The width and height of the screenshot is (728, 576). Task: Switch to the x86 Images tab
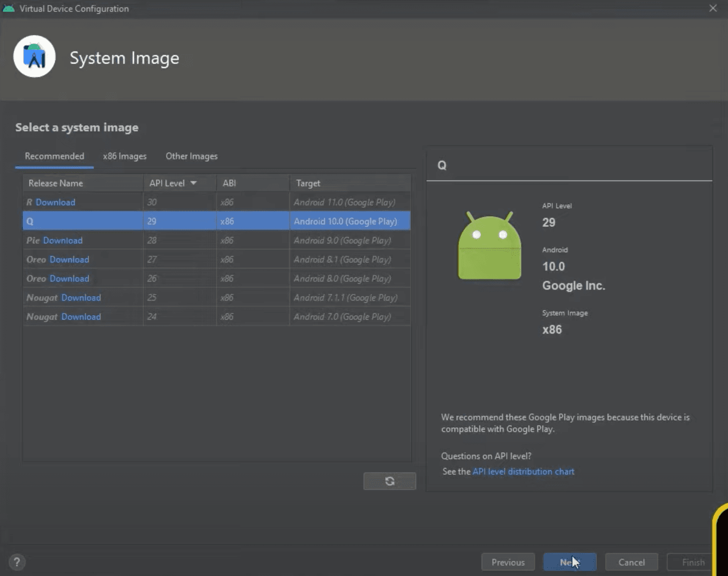pyautogui.click(x=125, y=156)
